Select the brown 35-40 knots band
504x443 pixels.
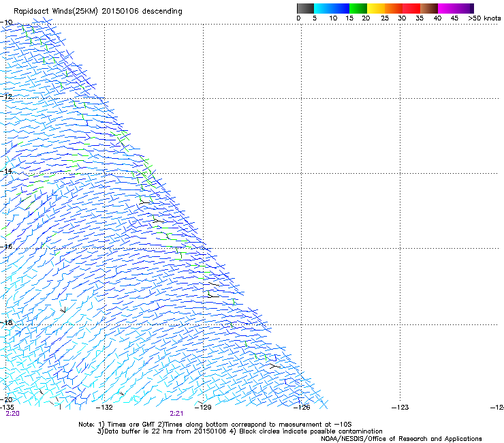tap(429, 8)
